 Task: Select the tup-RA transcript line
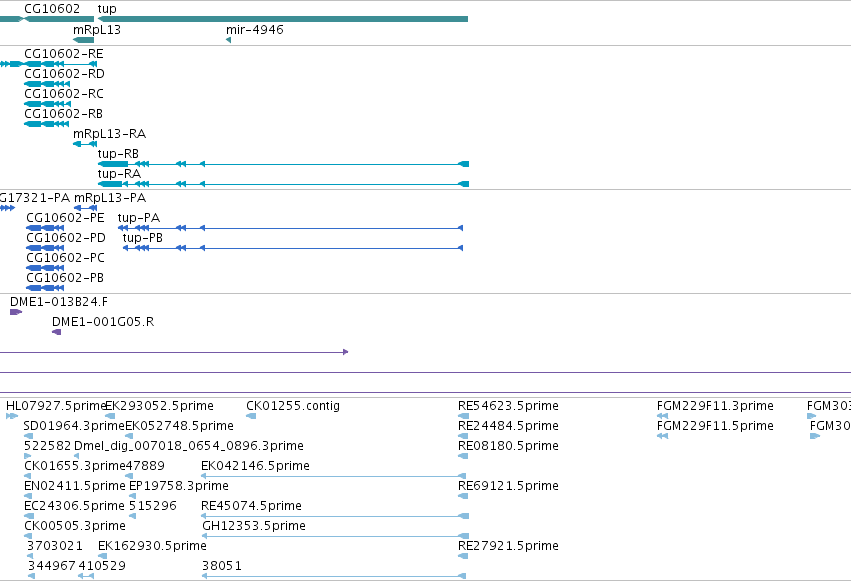(x=283, y=184)
